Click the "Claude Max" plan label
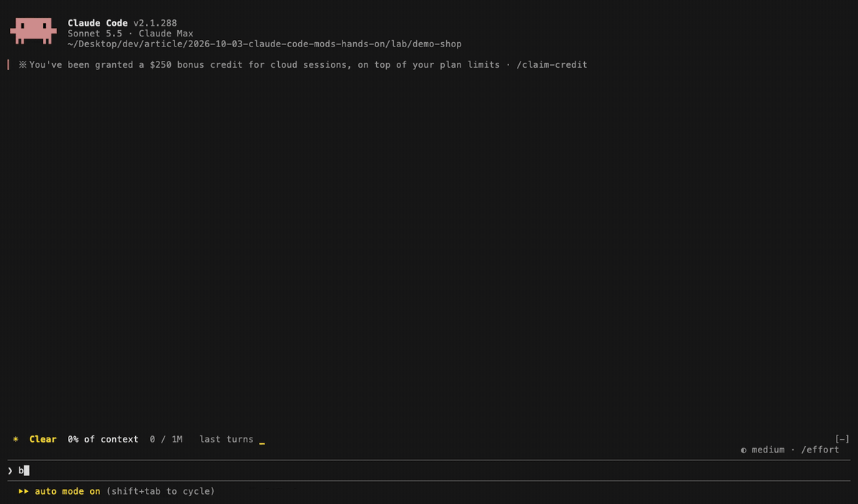Screen dimensions: 858x504 [166, 34]
